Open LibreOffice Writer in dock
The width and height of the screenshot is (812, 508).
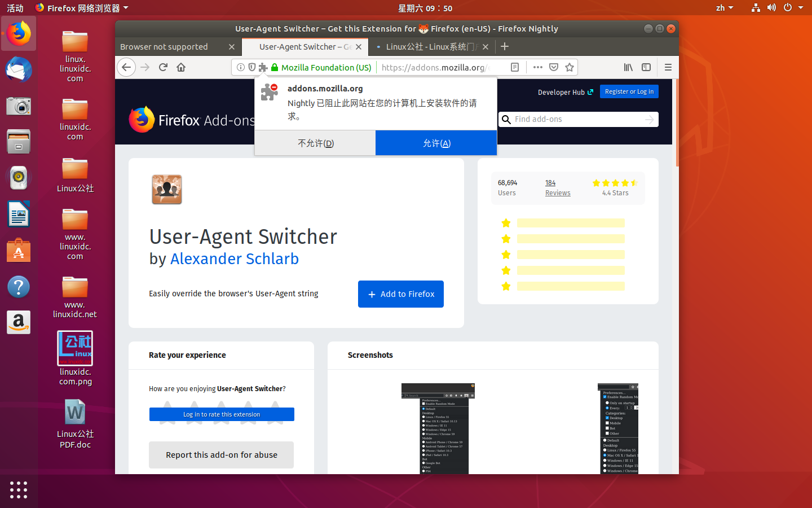(19, 214)
